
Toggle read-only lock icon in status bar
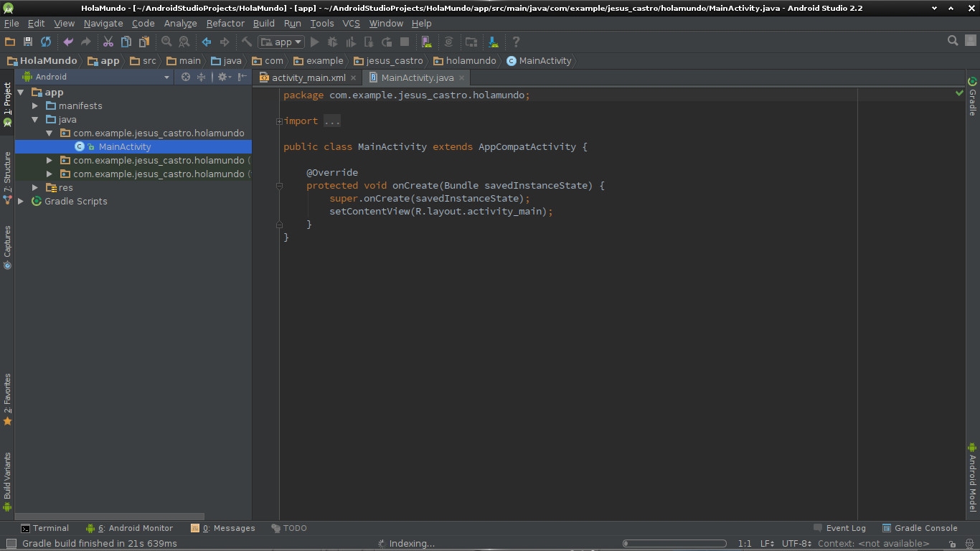coord(952,544)
